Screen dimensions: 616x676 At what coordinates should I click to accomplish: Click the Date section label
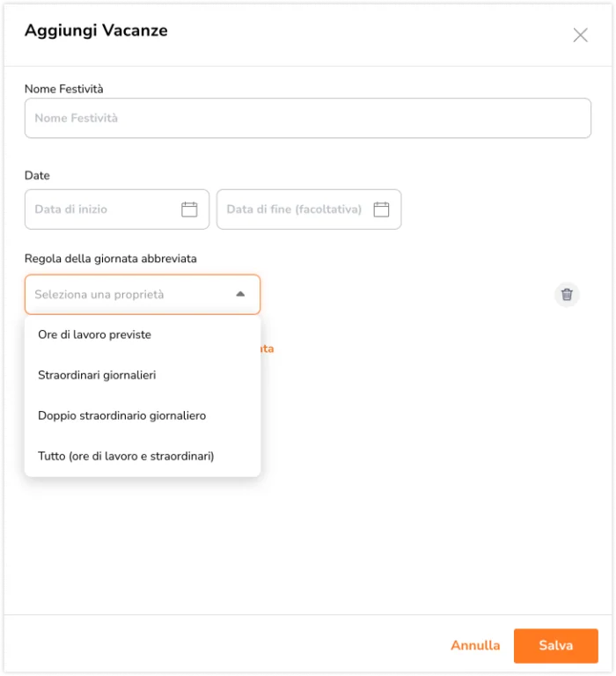[x=37, y=175]
